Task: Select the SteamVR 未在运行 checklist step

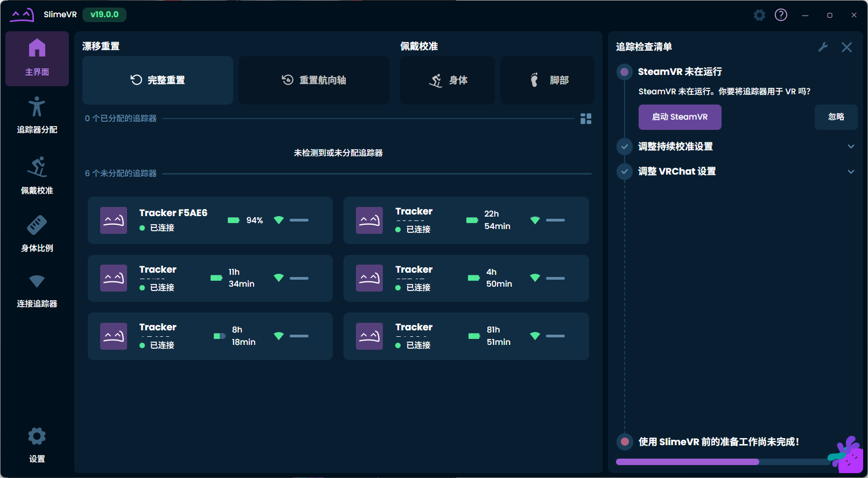Action: point(680,72)
